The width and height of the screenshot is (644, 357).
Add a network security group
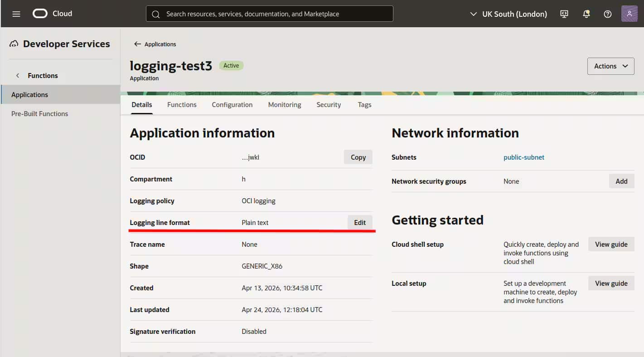pyautogui.click(x=621, y=181)
